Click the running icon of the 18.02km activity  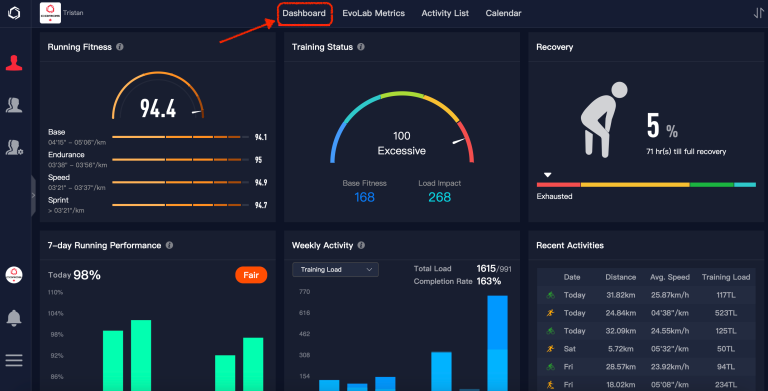(551, 385)
